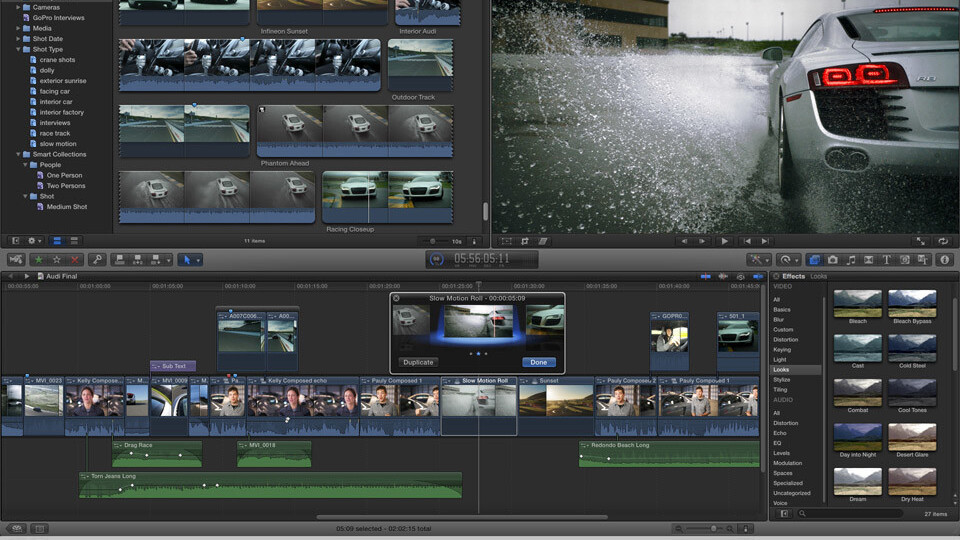Toggle loop playback in the viewer

coord(942,241)
